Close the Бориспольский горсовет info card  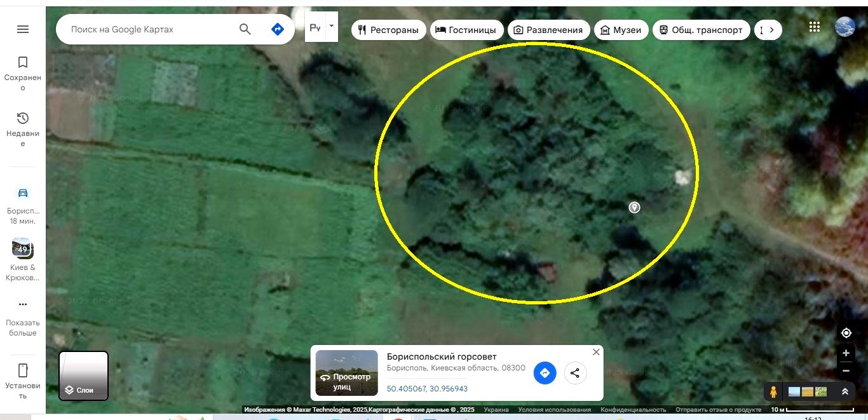(596, 352)
